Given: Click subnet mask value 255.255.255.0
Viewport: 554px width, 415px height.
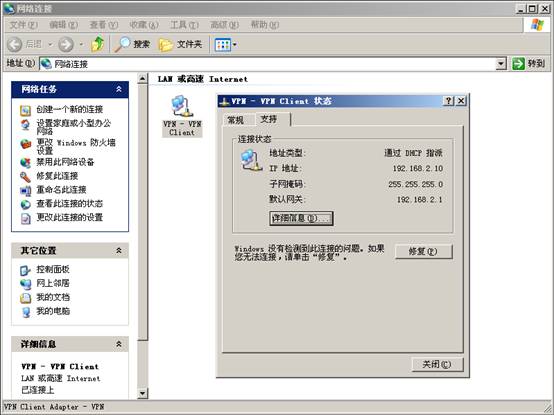Looking at the screenshot, I should point(416,184).
